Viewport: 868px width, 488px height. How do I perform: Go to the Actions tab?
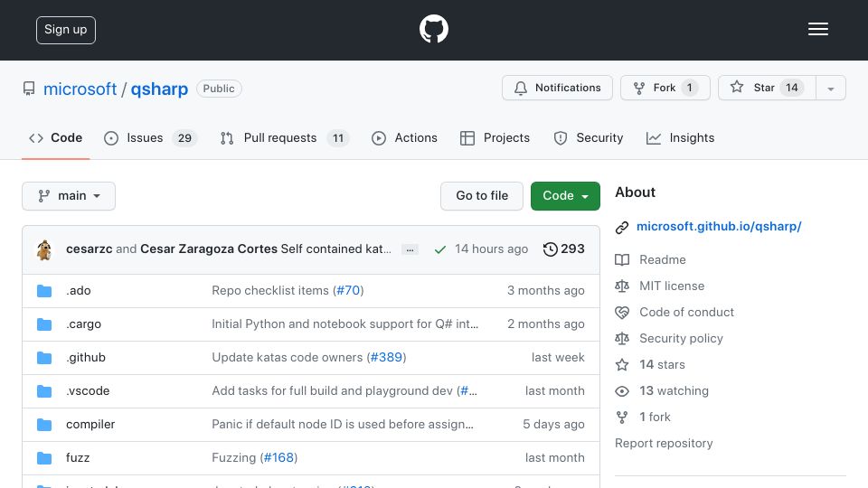[x=404, y=137]
